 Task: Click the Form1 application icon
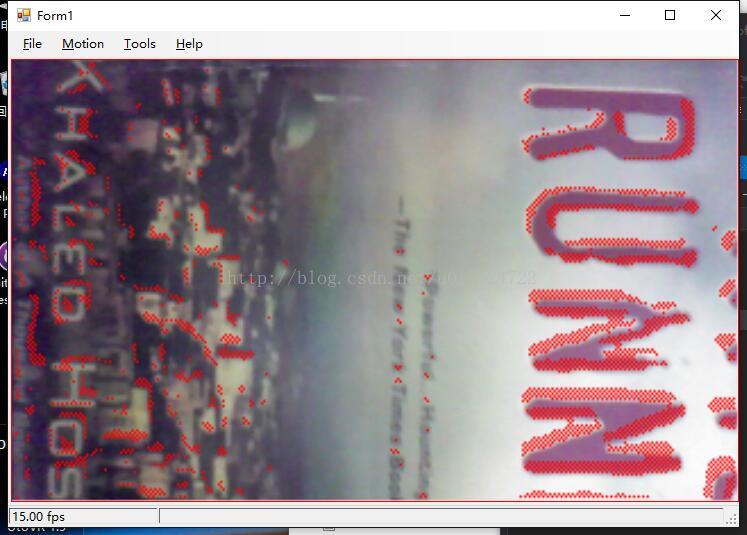pyautogui.click(x=23, y=16)
